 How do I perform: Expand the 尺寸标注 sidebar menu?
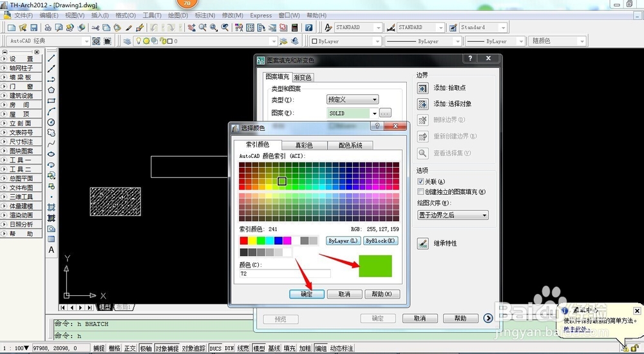[21, 141]
